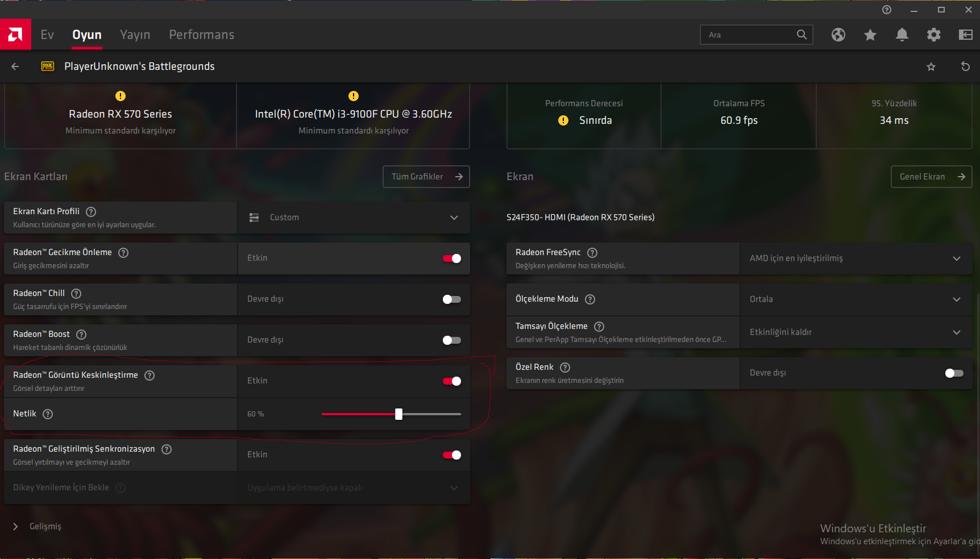Switch to the Ev tab
980x559 pixels.
(x=47, y=35)
